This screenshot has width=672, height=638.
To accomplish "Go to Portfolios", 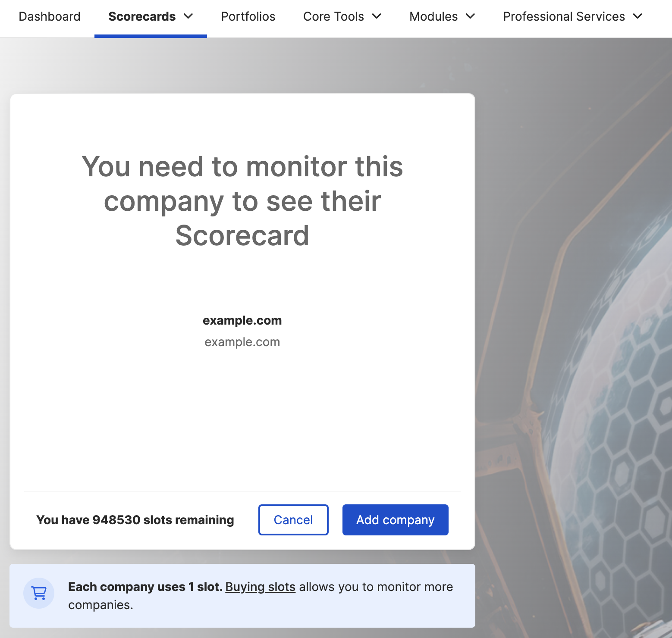I will pyautogui.click(x=248, y=16).
